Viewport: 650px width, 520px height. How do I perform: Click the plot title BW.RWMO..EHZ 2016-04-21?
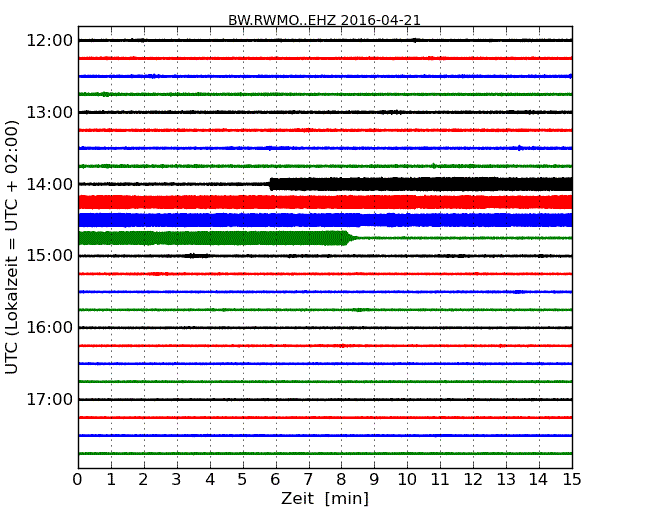(324, 20)
